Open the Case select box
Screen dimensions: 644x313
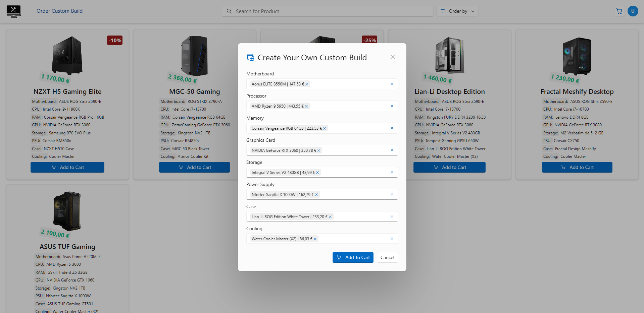(322, 216)
